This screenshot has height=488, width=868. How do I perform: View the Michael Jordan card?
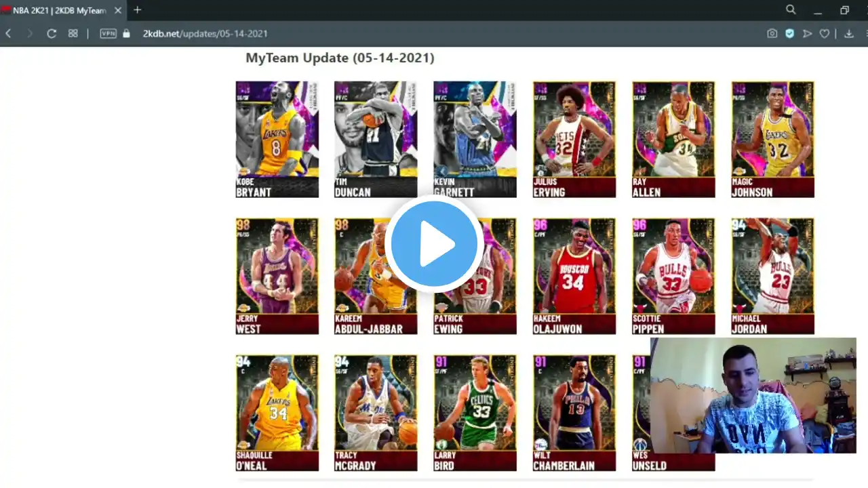(772, 277)
